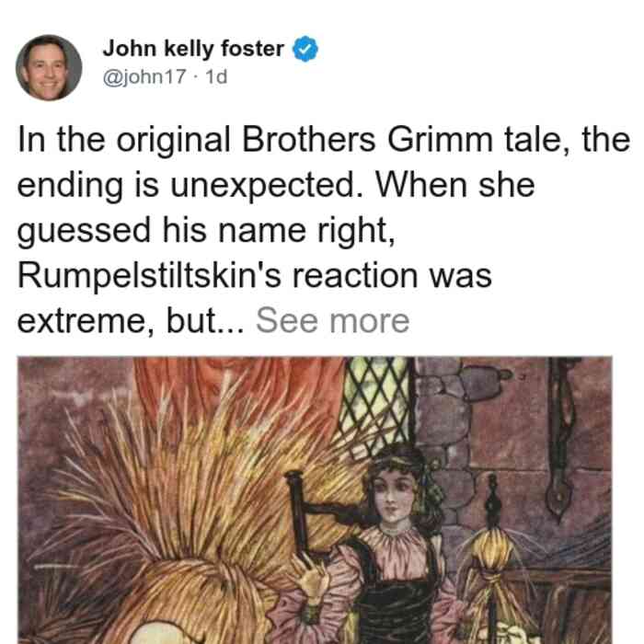Click the text line 'ending is unexpected'
644x644 pixels.
190,185
